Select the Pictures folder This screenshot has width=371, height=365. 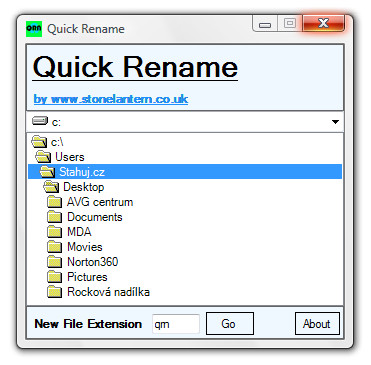pos(87,277)
